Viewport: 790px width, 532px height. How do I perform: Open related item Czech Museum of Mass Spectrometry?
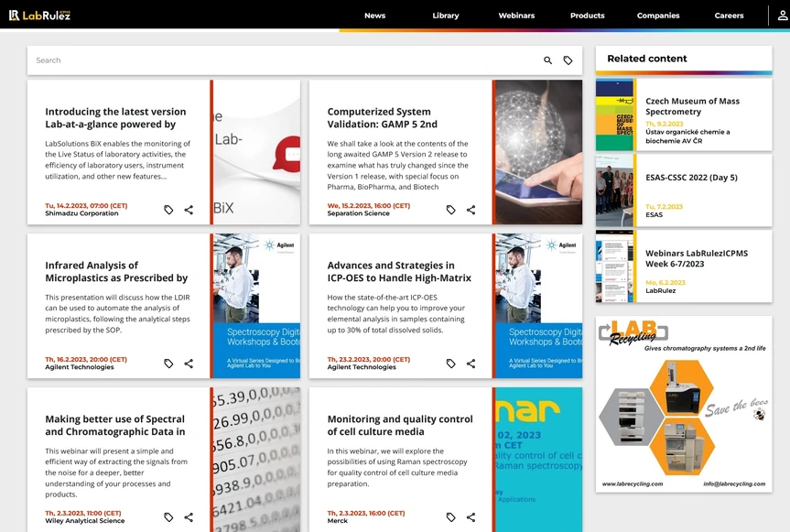click(692, 106)
